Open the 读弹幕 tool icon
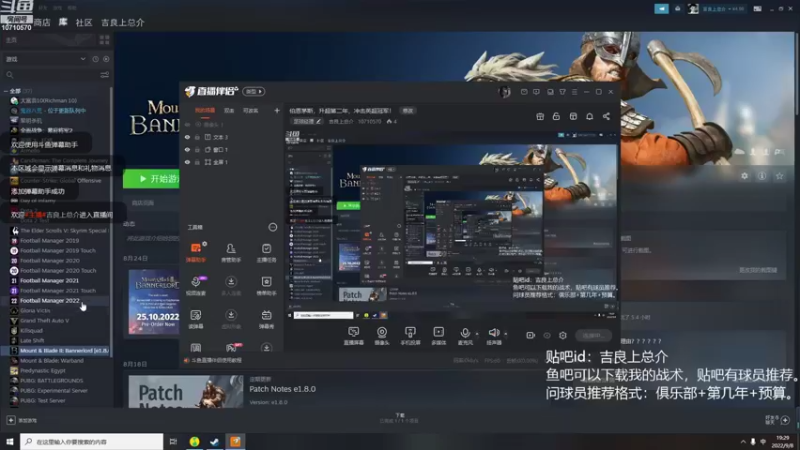 coord(196,319)
